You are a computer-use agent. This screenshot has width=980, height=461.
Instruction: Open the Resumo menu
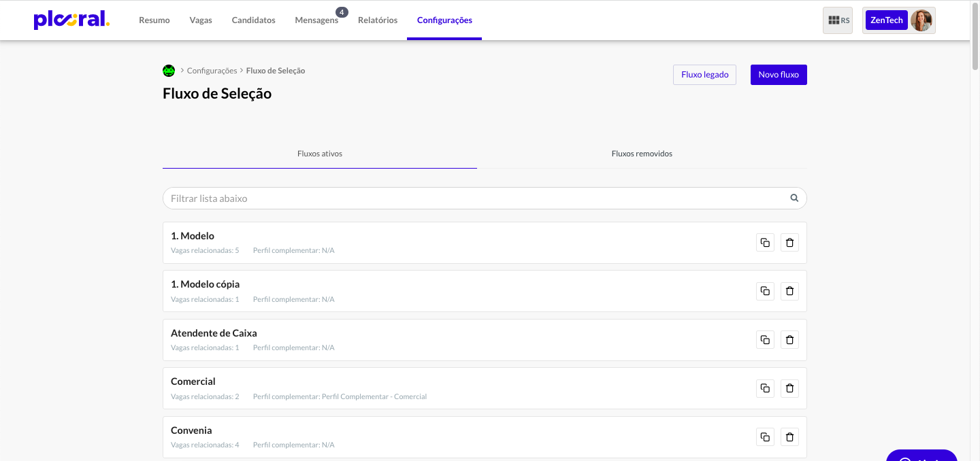pos(154,20)
